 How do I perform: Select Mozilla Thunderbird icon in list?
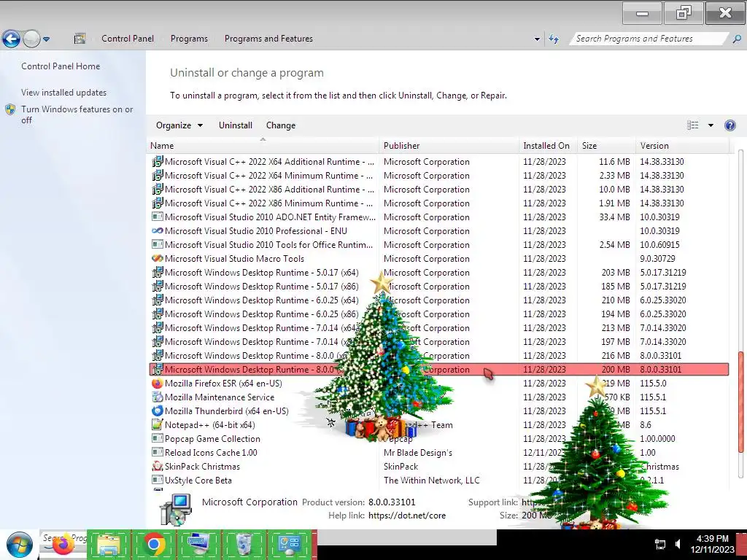158,411
